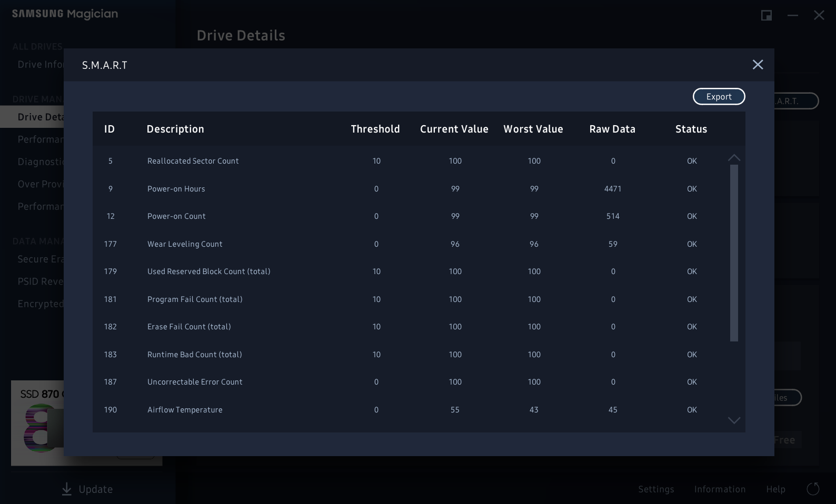The image size is (836, 504).
Task: Click the current value 96 cell
Action: click(x=455, y=244)
